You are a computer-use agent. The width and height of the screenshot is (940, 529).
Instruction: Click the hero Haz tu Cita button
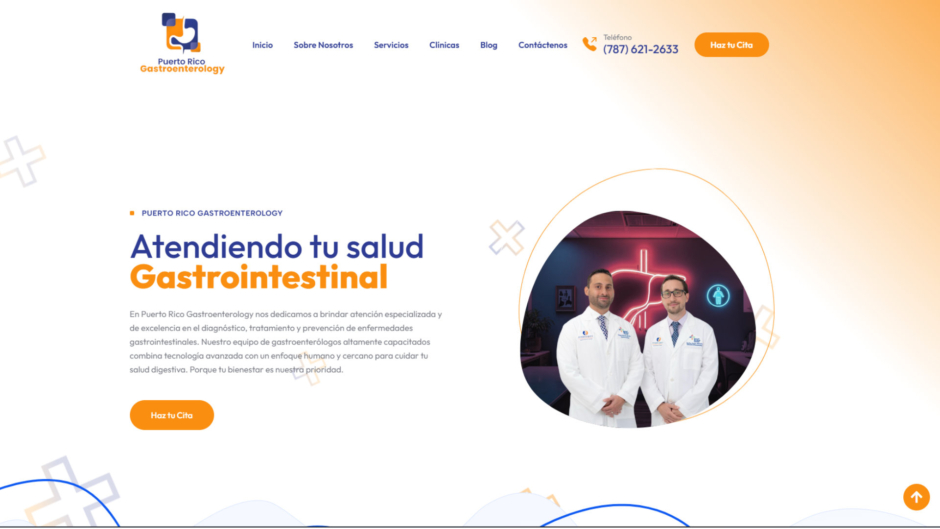171,415
